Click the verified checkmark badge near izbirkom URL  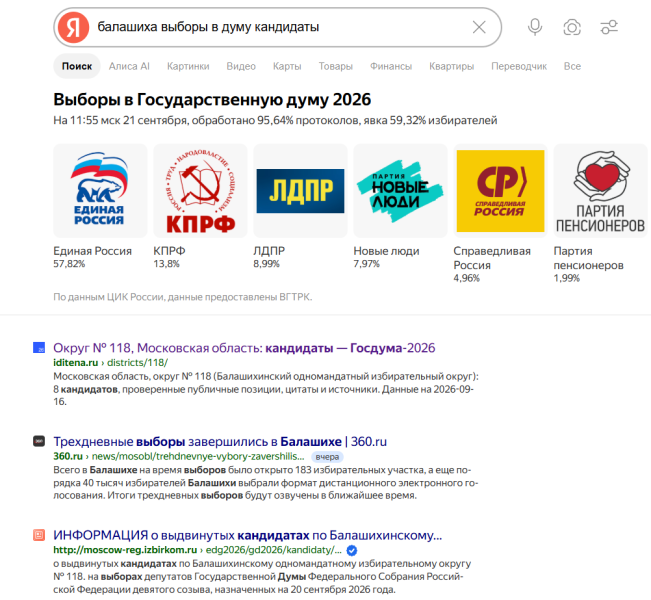point(352,551)
